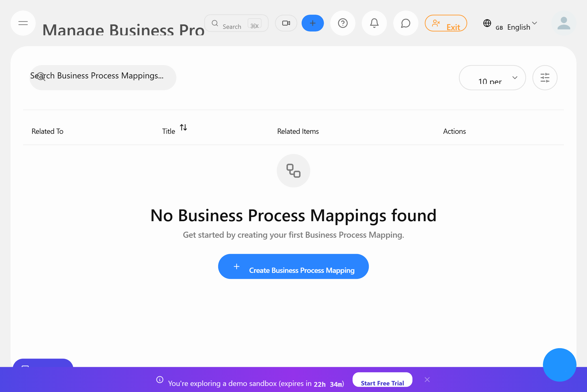Toggle sorting on the Title column
Viewport: 587px width, 392px height.
pyautogui.click(x=184, y=128)
